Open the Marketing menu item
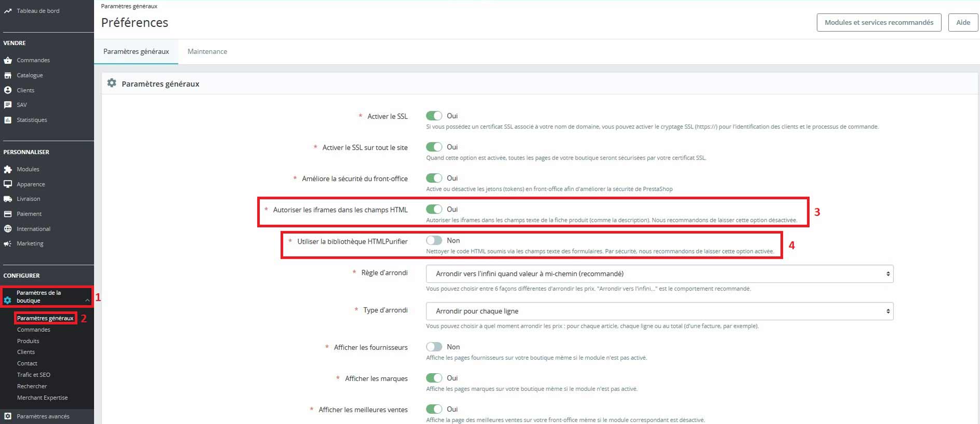The width and height of the screenshot is (980, 424). point(30,244)
